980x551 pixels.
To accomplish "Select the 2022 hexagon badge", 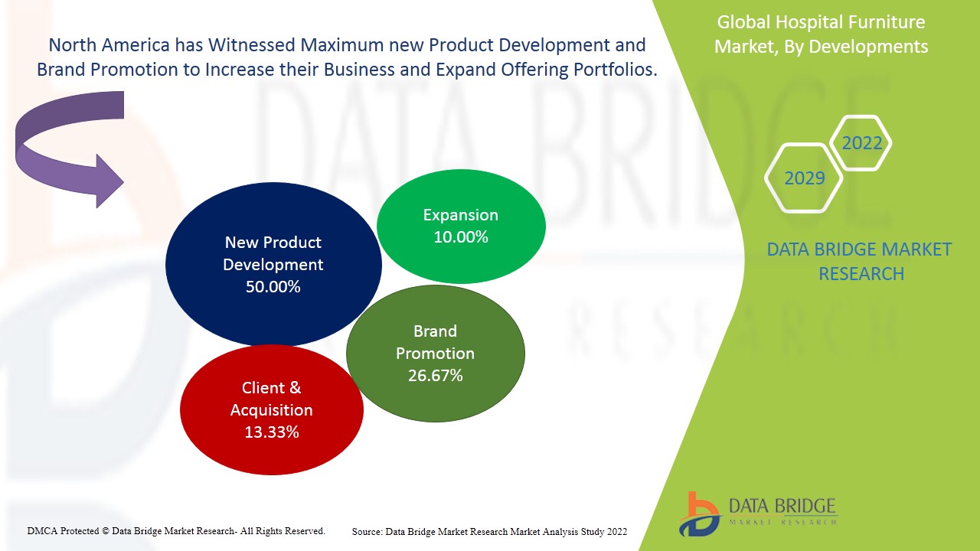I will coord(861,143).
